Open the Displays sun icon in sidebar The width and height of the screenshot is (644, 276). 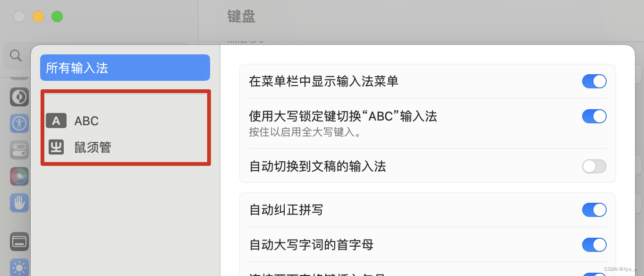pyautogui.click(x=19, y=267)
